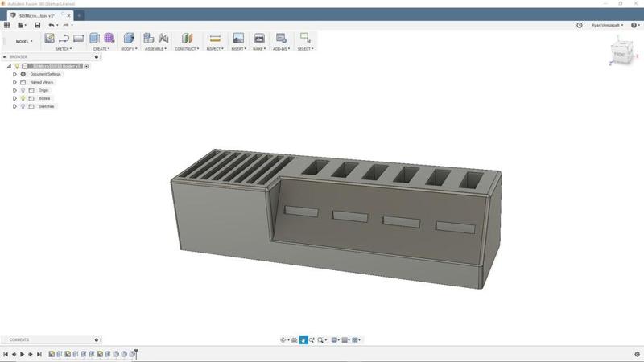Open the INSPECT dropdown menu
Viewport: 644px width, 362px height.
point(215,49)
